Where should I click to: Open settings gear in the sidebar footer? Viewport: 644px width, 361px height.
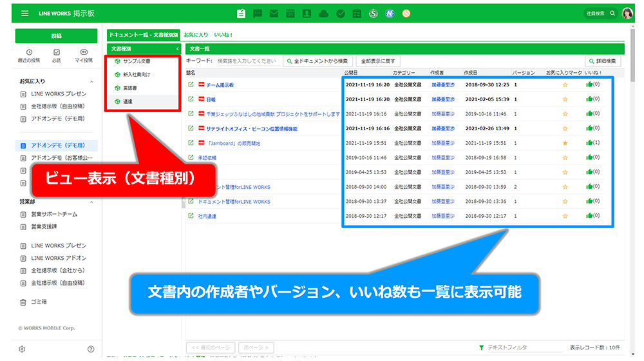[x=22, y=349]
